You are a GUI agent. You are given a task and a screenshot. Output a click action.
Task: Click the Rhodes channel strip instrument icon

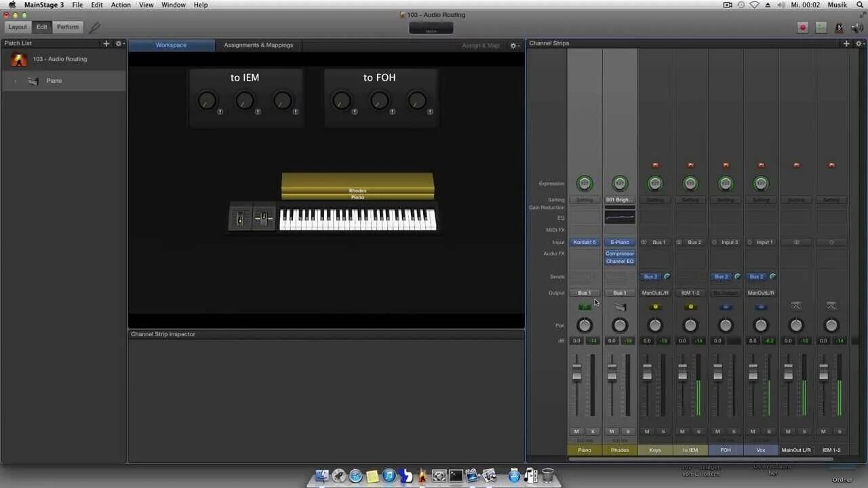click(620, 307)
